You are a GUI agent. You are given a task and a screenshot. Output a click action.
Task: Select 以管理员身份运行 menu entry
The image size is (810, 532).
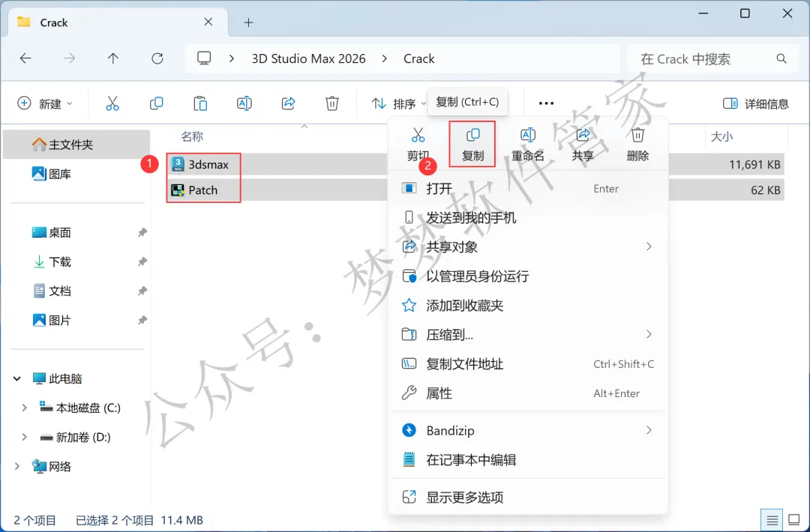click(528, 276)
